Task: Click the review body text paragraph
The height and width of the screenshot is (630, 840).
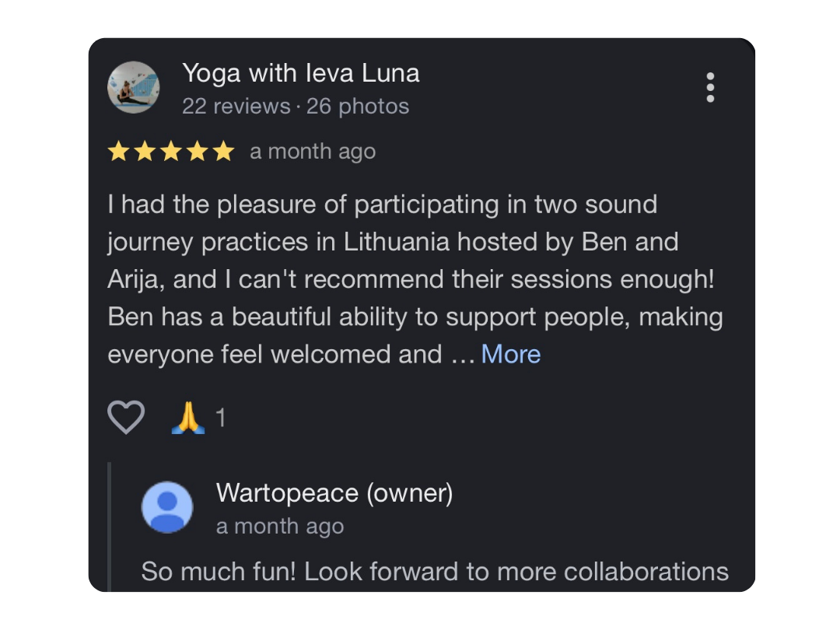Action: click(x=412, y=280)
